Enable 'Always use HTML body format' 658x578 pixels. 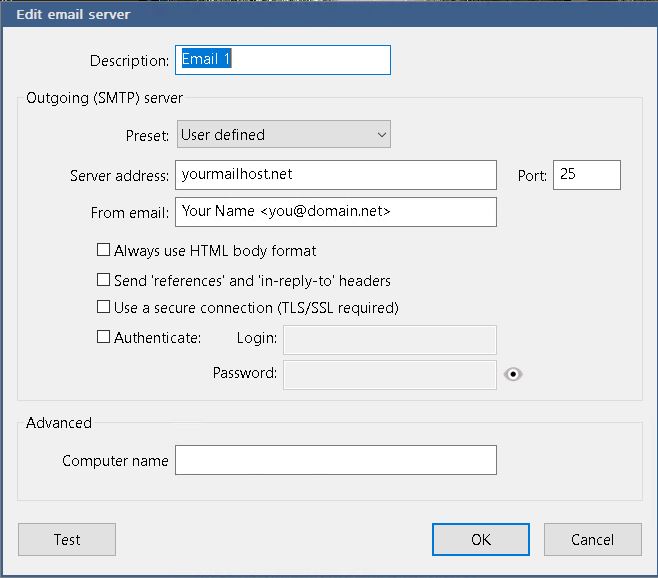click(103, 251)
